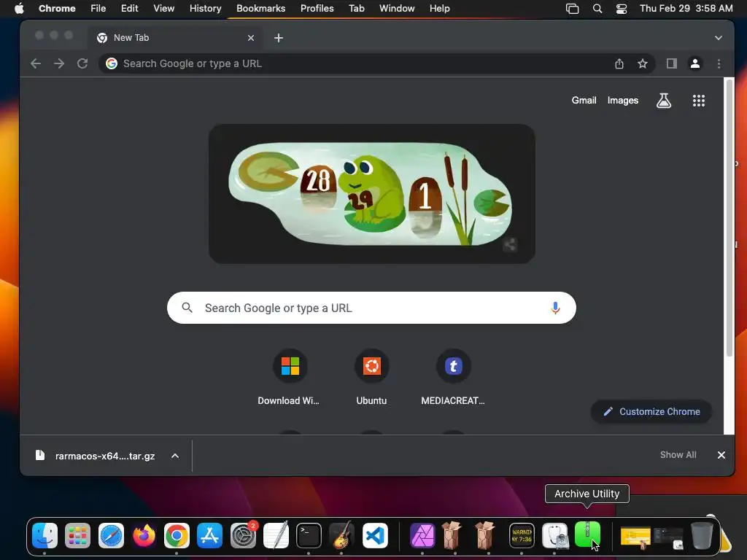747x560 pixels.
Task: Click the leap day frog doodle
Action: [371, 194]
